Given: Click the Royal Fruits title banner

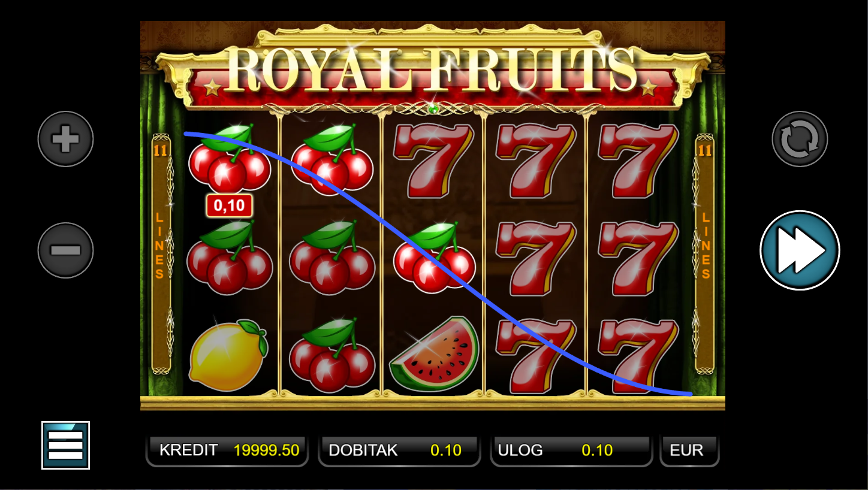Looking at the screenshot, I should coord(432,69).
